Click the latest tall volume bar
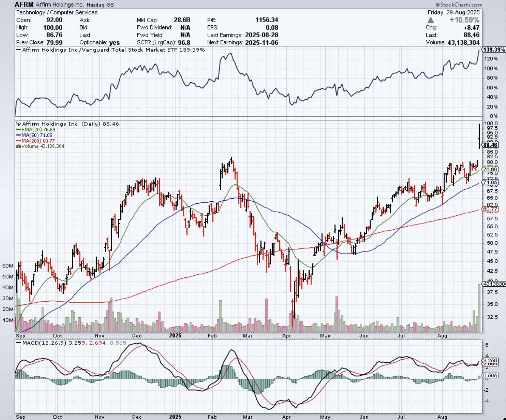This screenshot has height=420, width=506. 480,308
